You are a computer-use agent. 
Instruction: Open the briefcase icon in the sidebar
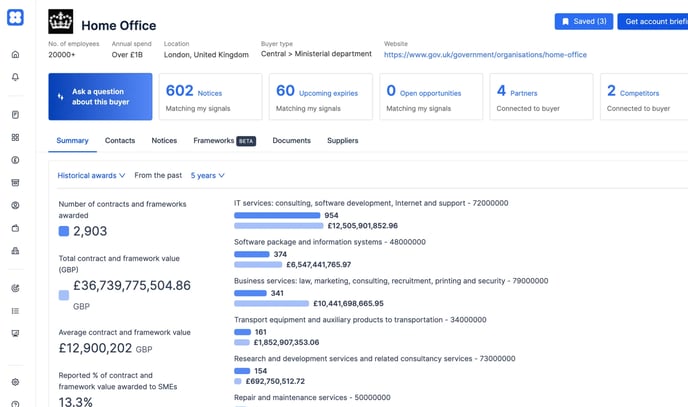pyautogui.click(x=15, y=228)
